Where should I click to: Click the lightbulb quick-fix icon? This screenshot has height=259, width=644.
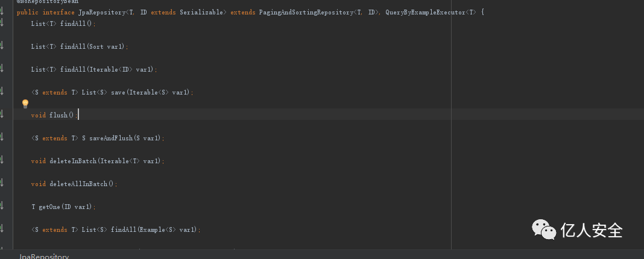pyautogui.click(x=25, y=104)
